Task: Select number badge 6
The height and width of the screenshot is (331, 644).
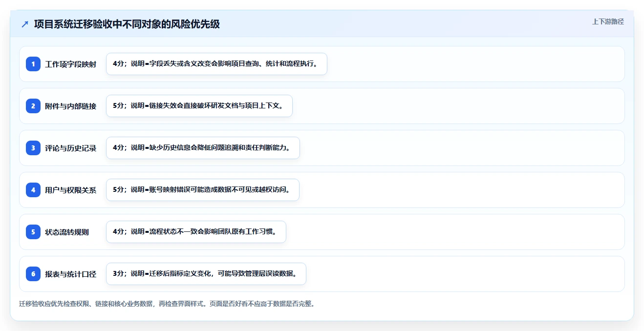Action: [x=33, y=274]
